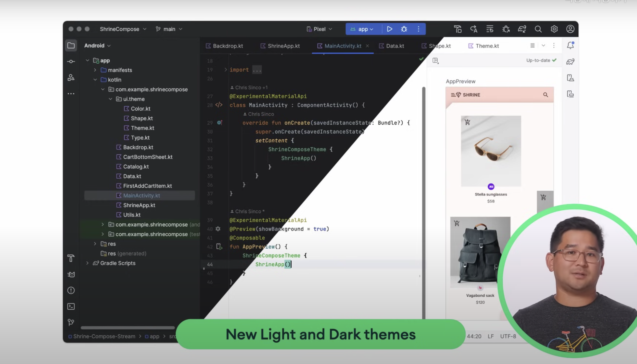637x364 pixels.
Task: Open the Pixel device selector dropdown
Action: click(x=319, y=29)
